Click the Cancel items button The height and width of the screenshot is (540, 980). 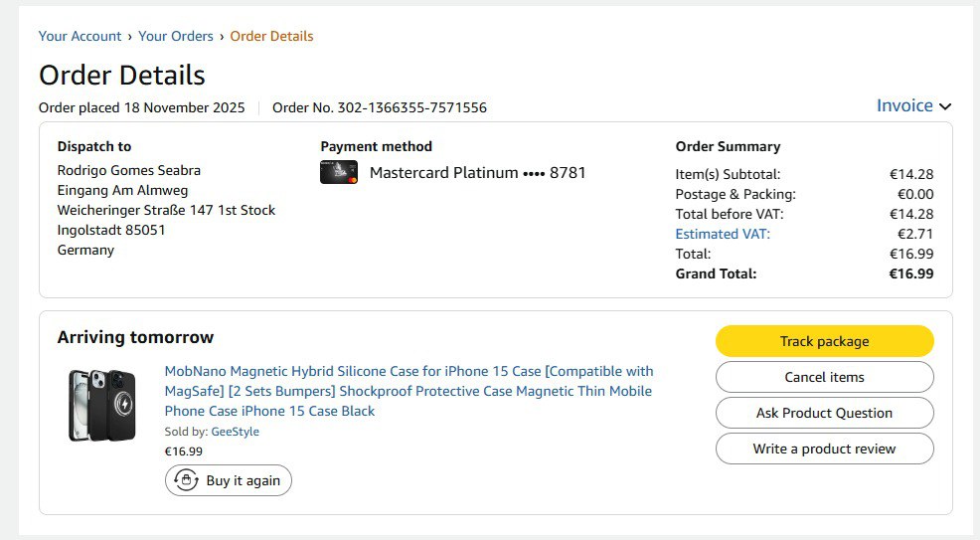coord(824,377)
